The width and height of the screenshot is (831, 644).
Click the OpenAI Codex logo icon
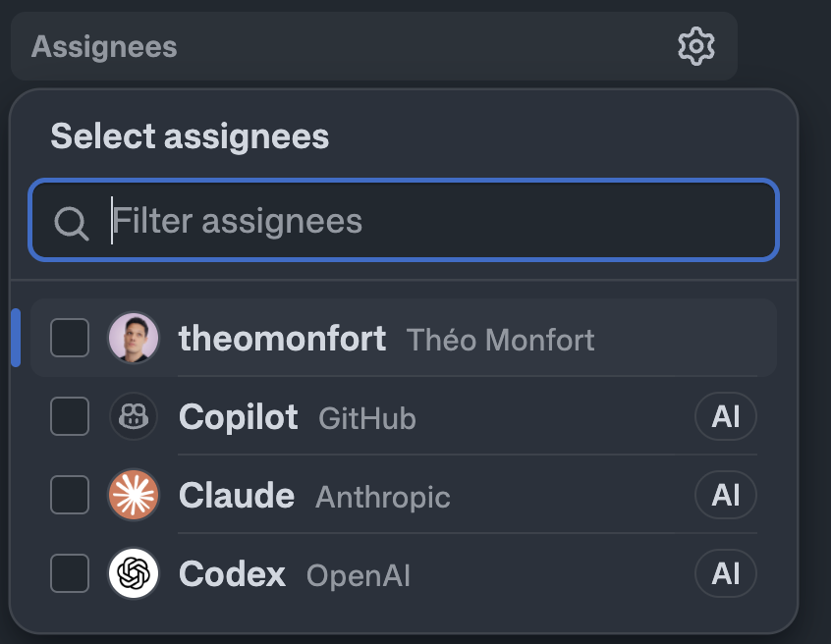pyautogui.click(x=134, y=573)
